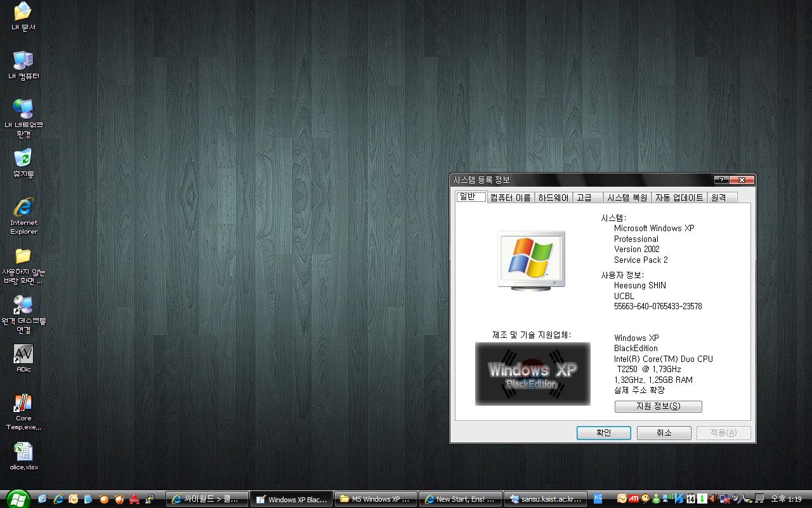Click the calendar 14 tray icon
Image resolution: width=812 pixels, height=508 pixels.
(x=690, y=499)
